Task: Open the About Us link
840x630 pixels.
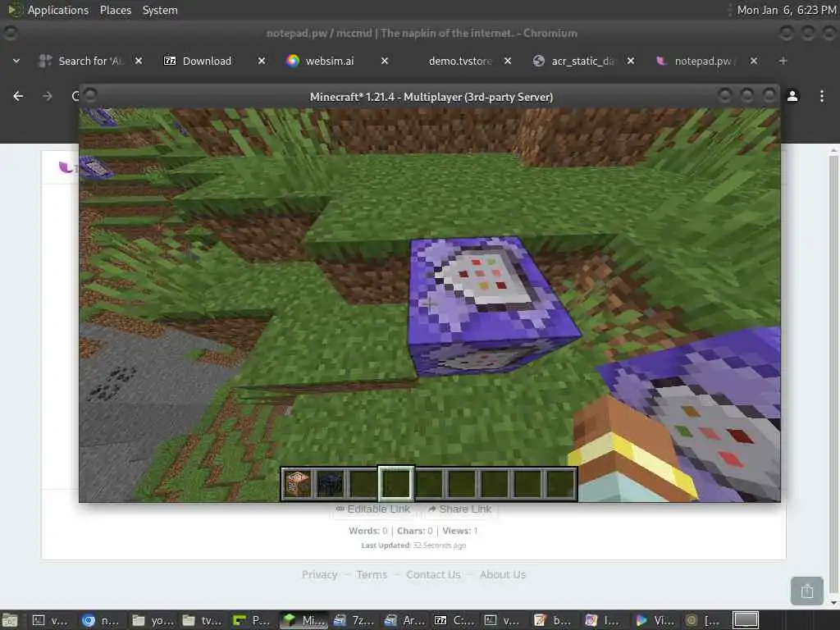Action: [x=503, y=574]
